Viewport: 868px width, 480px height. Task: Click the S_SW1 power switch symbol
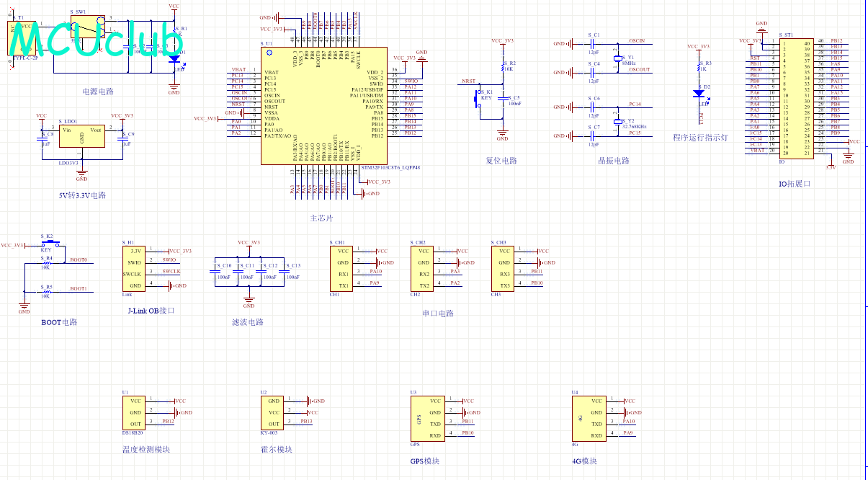(89, 27)
